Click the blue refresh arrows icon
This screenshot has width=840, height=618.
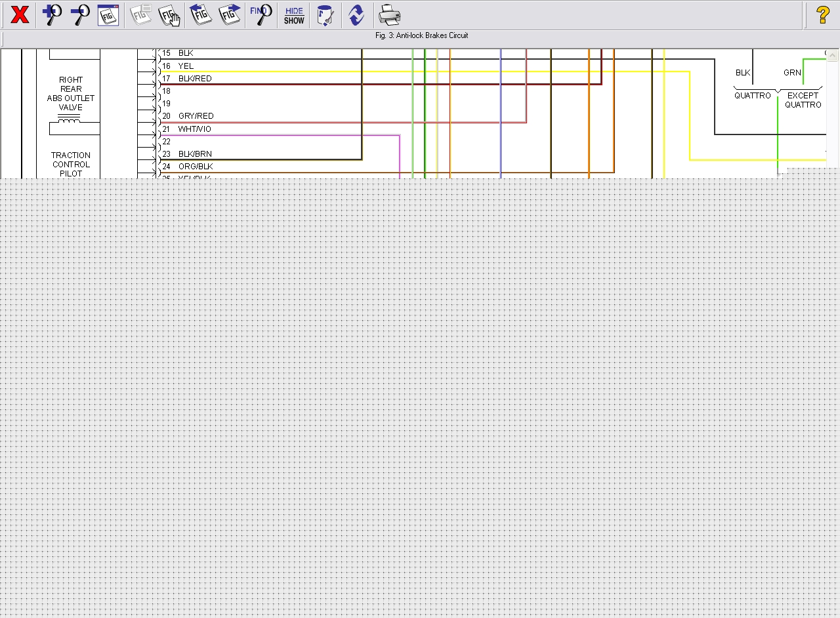coord(356,14)
